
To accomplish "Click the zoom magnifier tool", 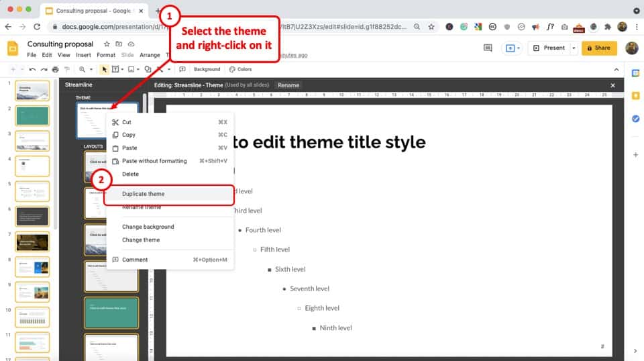I will 82,69.
